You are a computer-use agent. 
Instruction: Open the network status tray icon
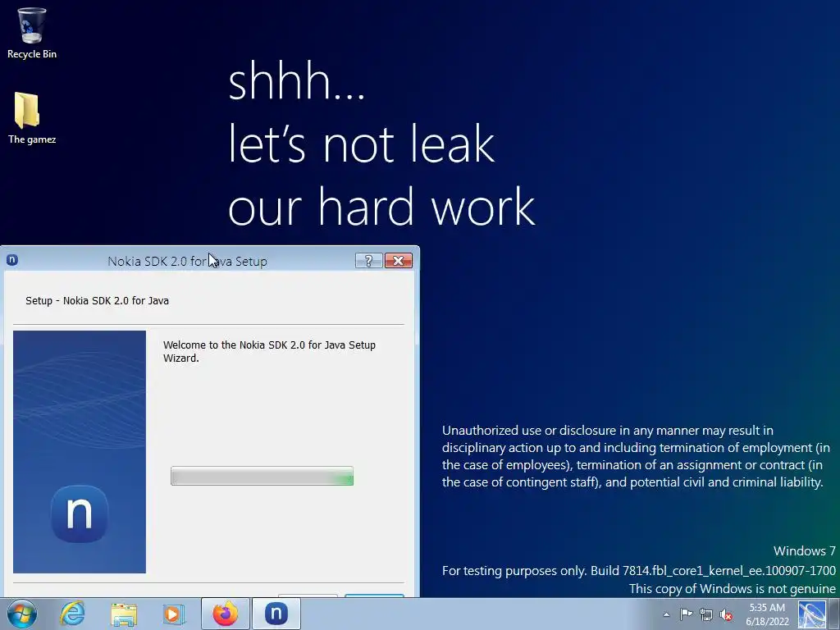click(x=706, y=614)
